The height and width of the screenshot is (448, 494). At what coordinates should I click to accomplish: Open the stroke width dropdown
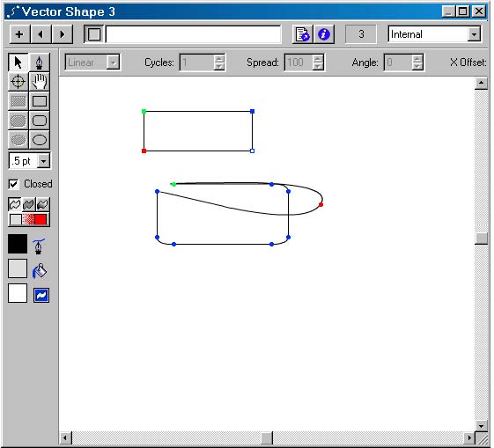click(x=43, y=161)
